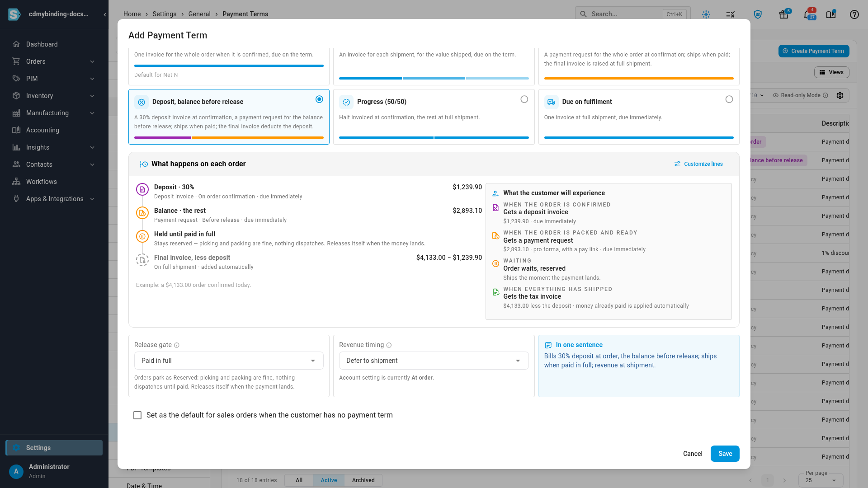Click the Manufacturing factory icon
Viewport: 868px width, 488px height.
click(16, 113)
